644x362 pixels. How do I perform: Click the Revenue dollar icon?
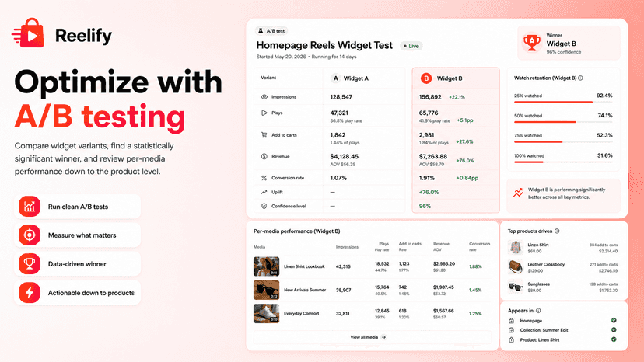click(264, 156)
